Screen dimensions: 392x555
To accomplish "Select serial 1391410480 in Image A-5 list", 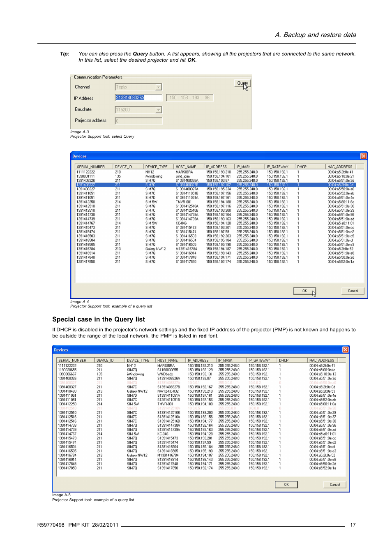I will click(x=67, y=391).
